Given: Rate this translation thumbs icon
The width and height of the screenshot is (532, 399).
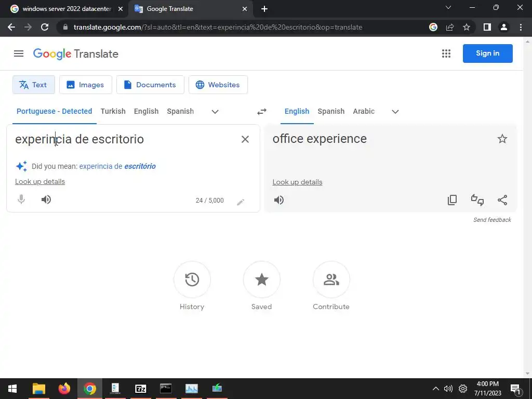Looking at the screenshot, I should [x=477, y=200].
